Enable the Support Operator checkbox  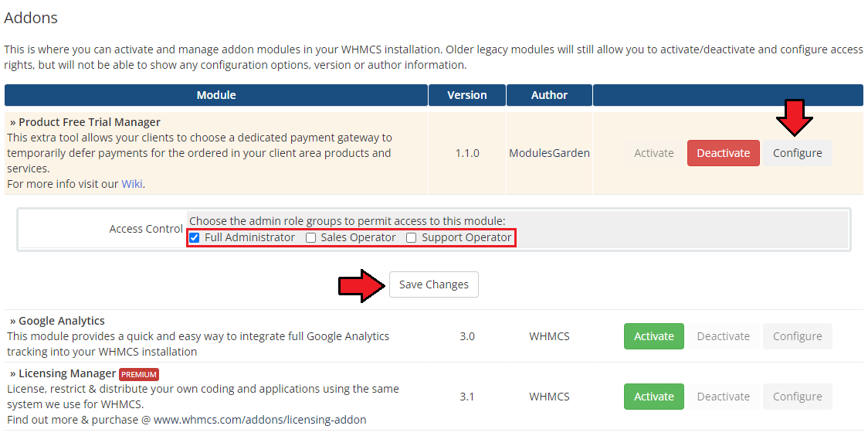pos(412,237)
